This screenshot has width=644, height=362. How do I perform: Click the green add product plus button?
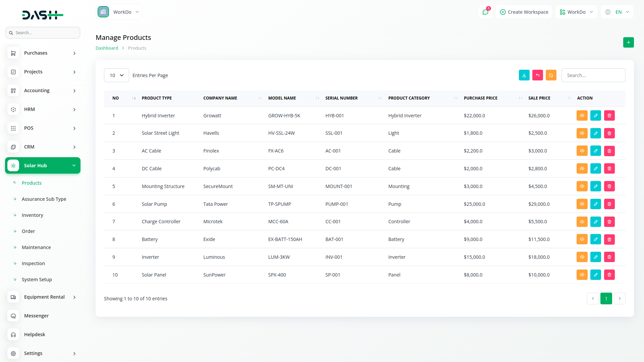[628, 43]
